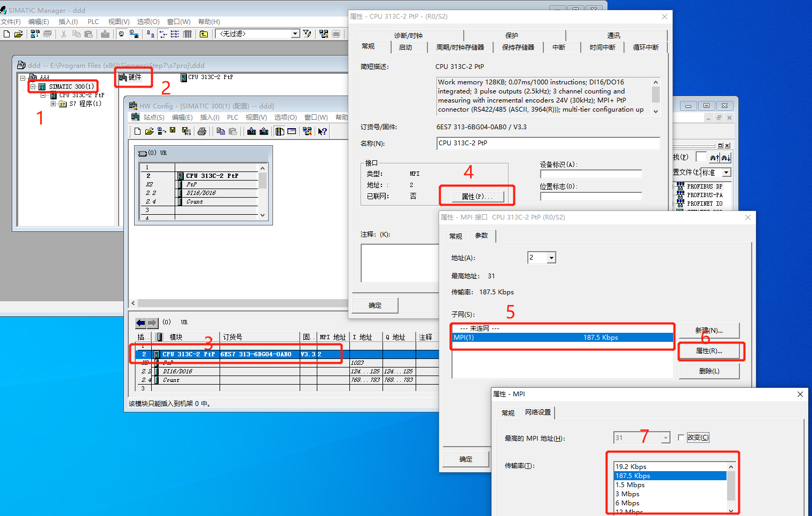Viewport: 812px width, 516px height.
Task: Click Configure Network icon in HW Config toolbar
Action: point(307,131)
